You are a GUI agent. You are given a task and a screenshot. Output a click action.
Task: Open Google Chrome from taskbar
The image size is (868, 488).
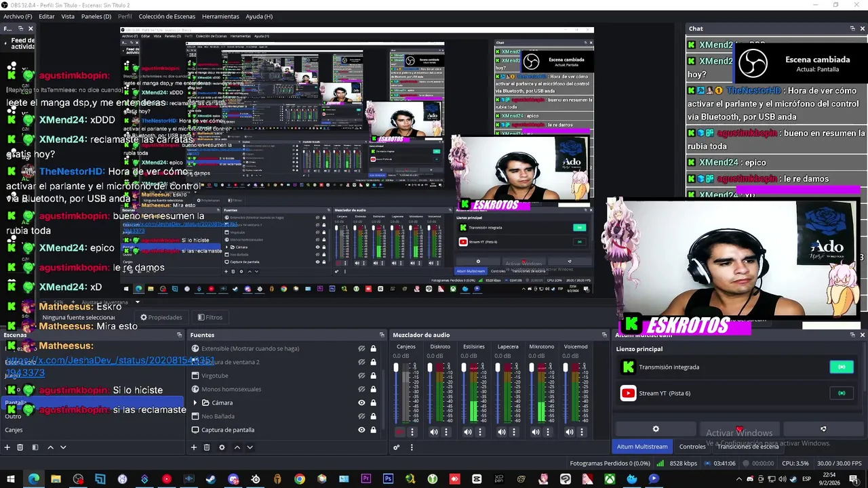[299, 479]
